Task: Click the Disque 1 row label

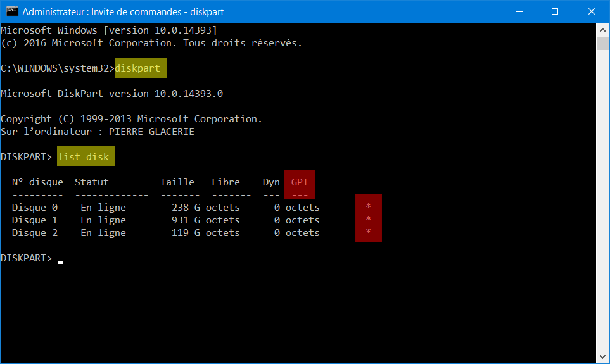Action: tap(35, 220)
